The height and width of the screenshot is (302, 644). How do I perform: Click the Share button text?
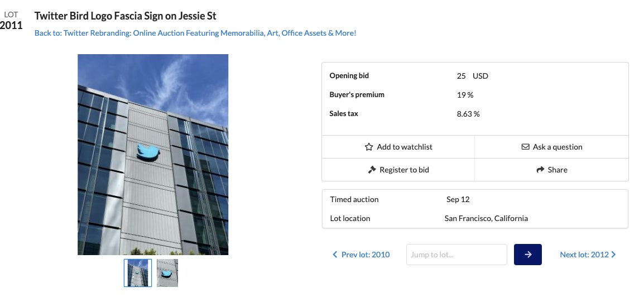(558, 170)
